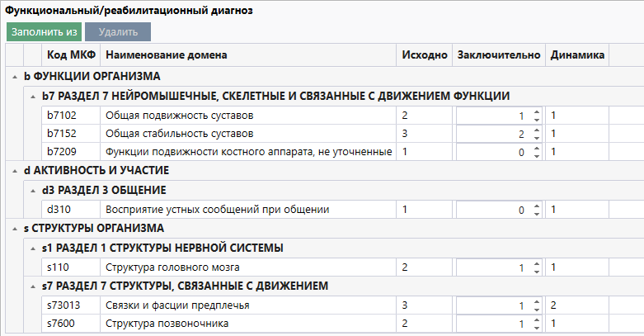Click the green 'Заполнить из' button

44,32
